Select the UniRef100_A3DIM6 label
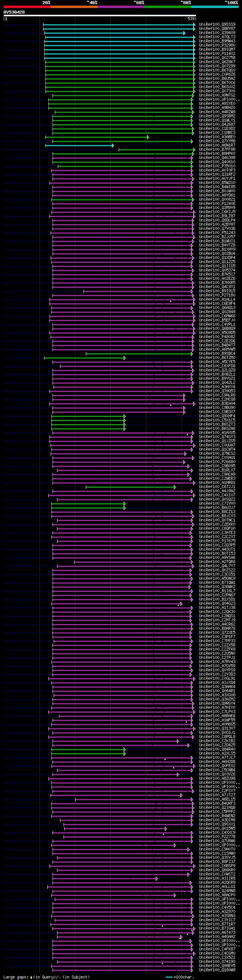The image size is (242, 980). [x=217, y=820]
